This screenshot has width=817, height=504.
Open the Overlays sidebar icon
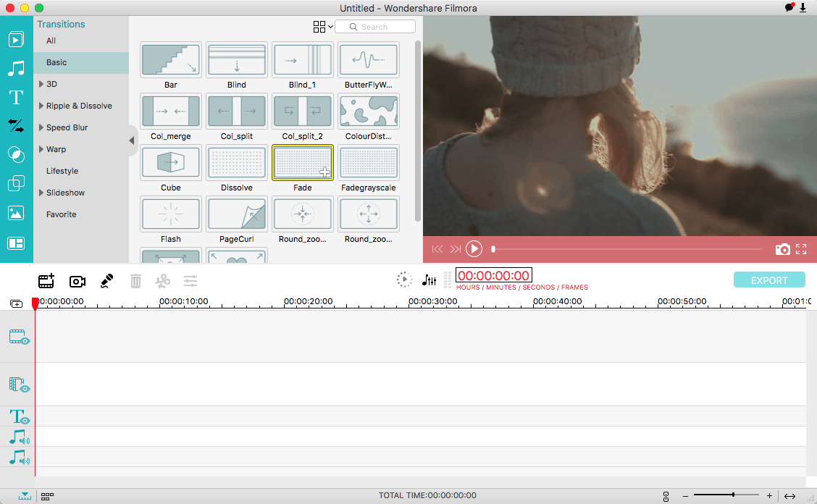point(16,183)
